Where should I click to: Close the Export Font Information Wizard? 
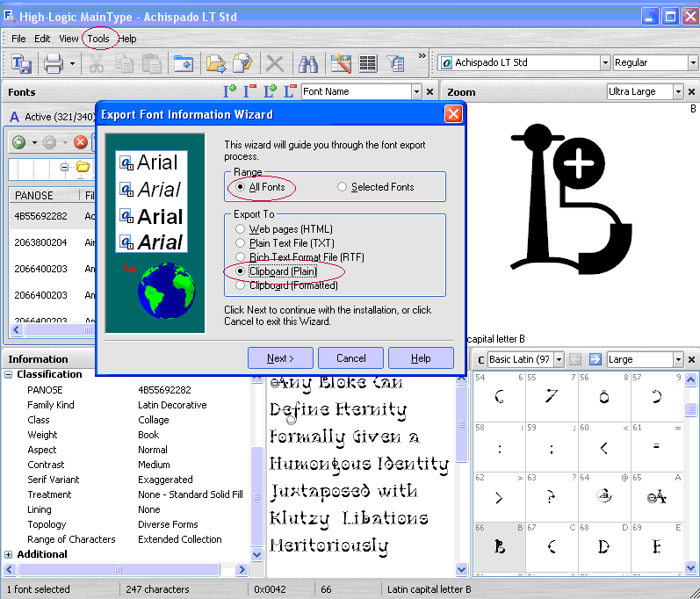tap(453, 114)
